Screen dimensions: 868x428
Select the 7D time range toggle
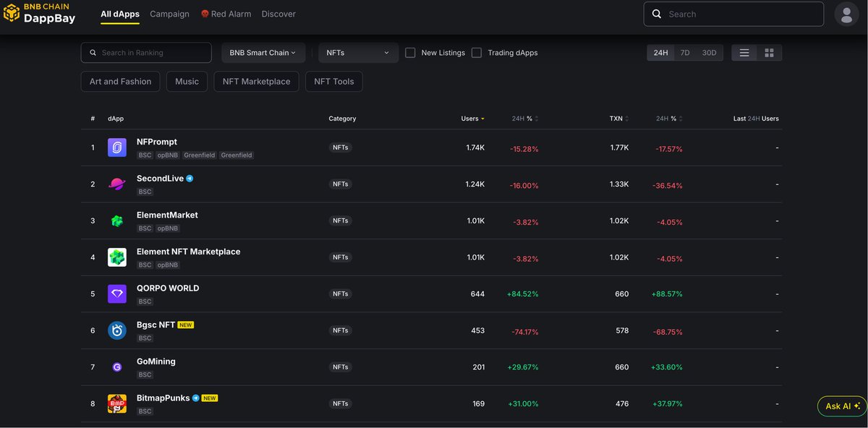point(684,53)
